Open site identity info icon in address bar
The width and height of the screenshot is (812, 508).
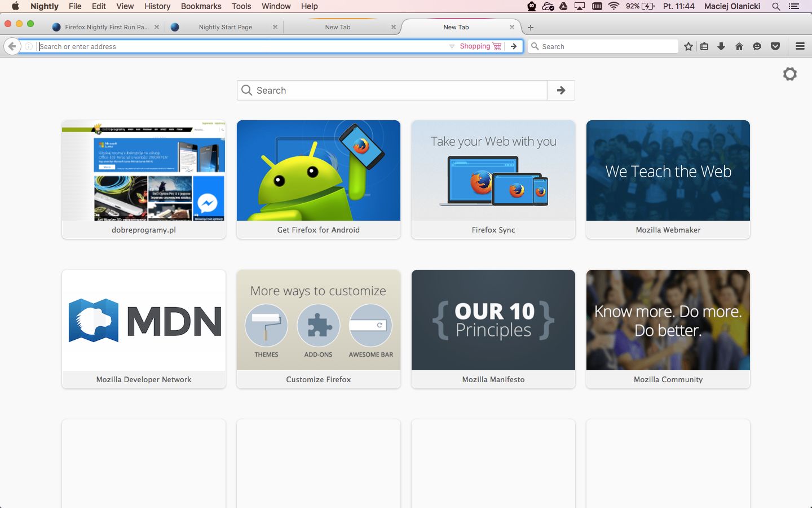pos(29,46)
